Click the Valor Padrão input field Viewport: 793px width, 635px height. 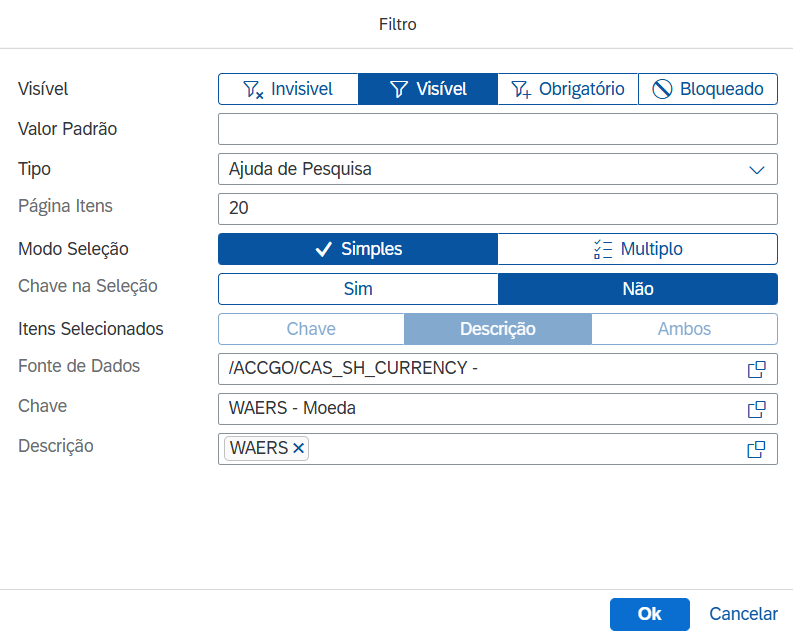coord(497,129)
